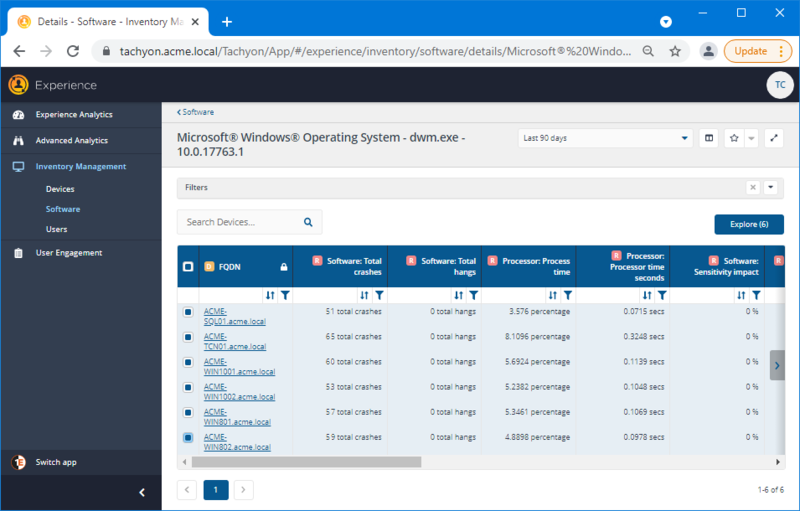Open Users submenu item
This screenshot has height=511, width=800.
click(x=56, y=229)
